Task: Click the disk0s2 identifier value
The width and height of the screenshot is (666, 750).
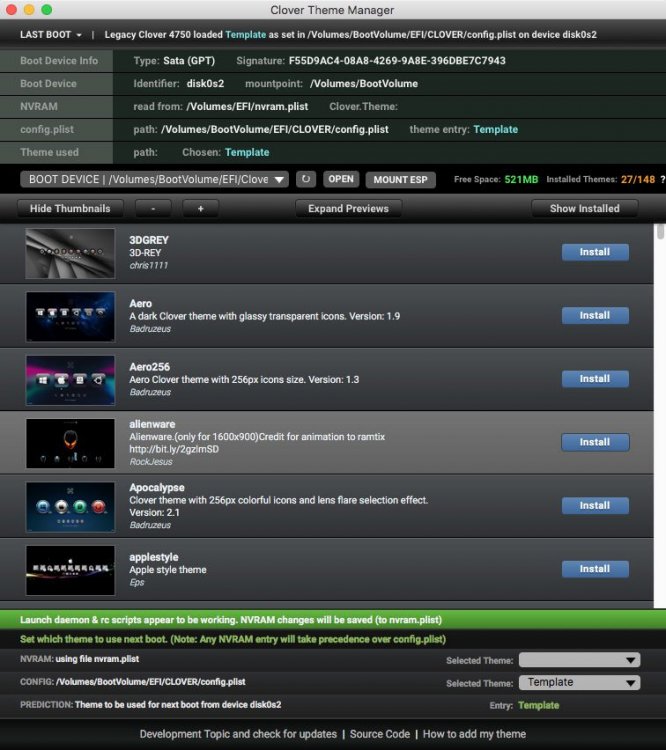Action: pyautogui.click(x=205, y=84)
